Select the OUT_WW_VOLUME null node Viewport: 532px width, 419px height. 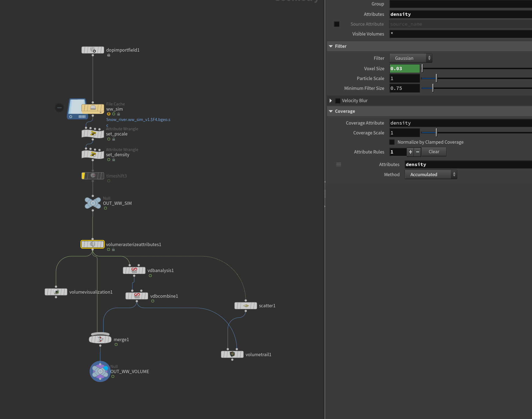click(100, 371)
